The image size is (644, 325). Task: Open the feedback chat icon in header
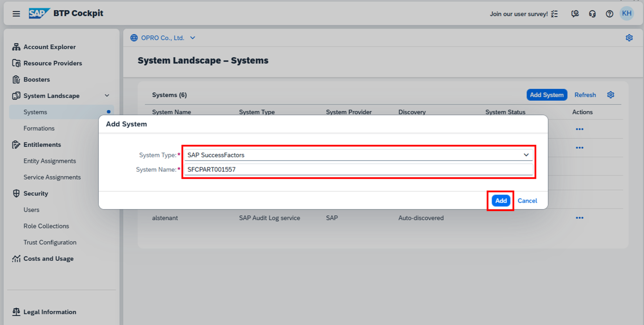click(575, 14)
